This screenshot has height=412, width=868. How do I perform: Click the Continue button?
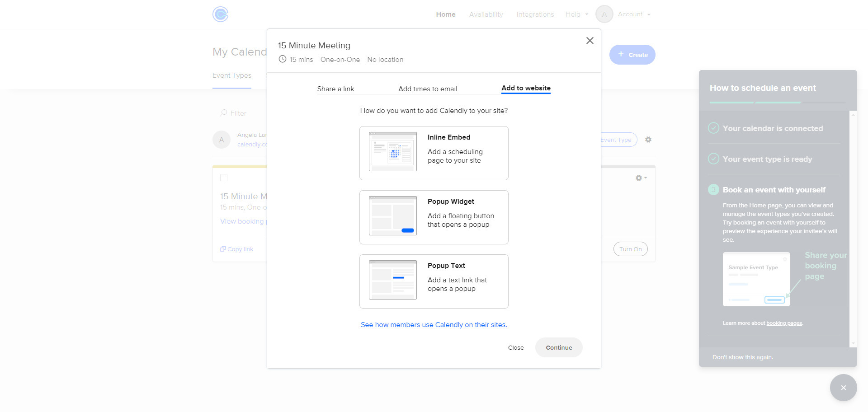(x=559, y=347)
